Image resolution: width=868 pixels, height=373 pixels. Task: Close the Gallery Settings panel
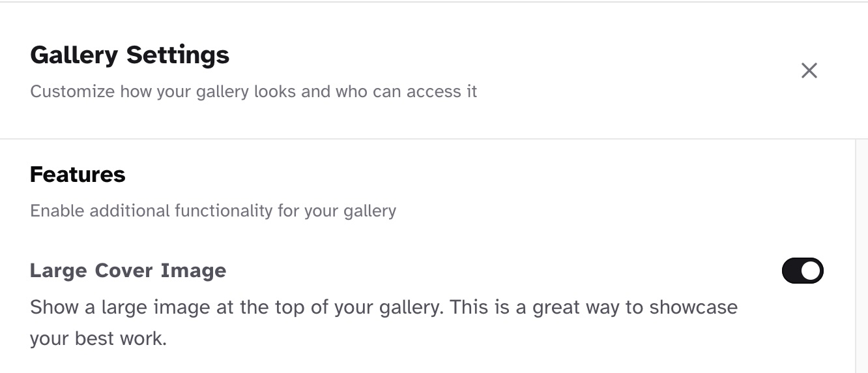click(x=809, y=70)
